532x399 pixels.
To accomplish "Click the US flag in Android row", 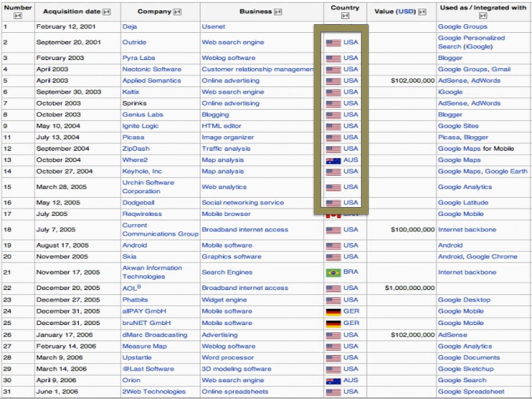I will [333, 246].
